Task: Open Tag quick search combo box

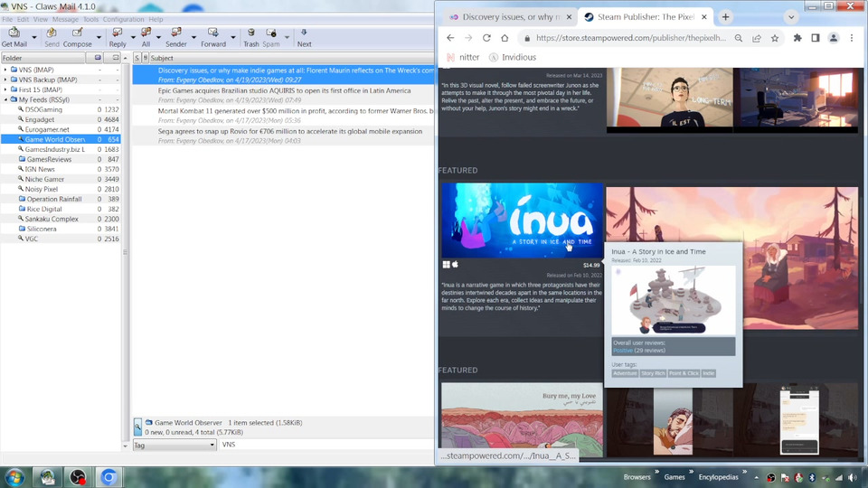Action: click(x=175, y=445)
